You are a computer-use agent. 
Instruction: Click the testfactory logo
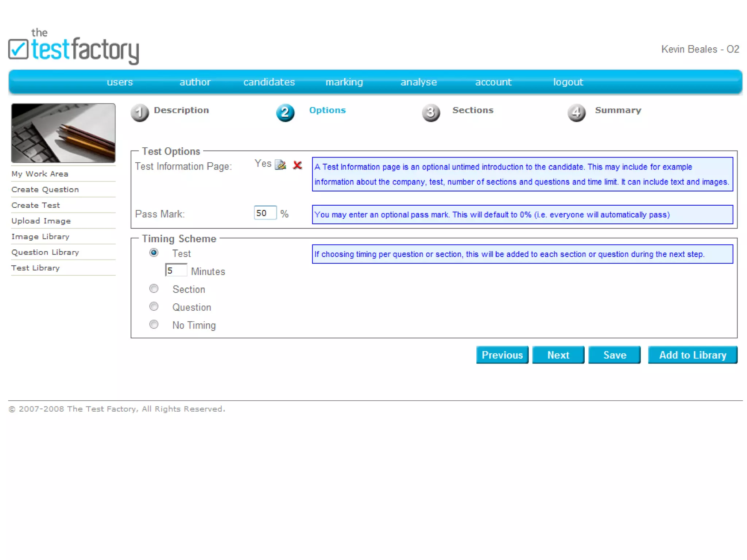pos(74,47)
